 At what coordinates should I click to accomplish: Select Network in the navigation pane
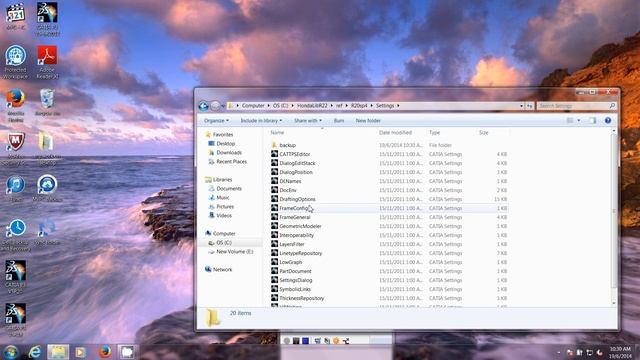(222, 269)
